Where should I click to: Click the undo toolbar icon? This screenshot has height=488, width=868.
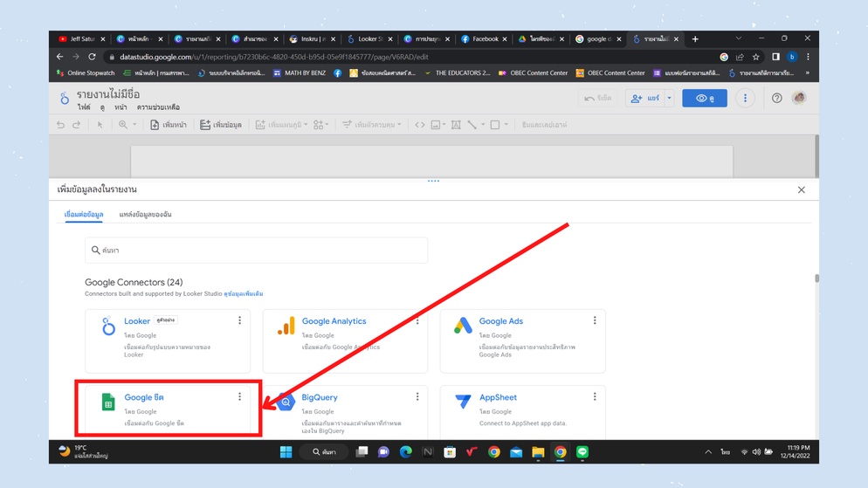[x=60, y=125]
